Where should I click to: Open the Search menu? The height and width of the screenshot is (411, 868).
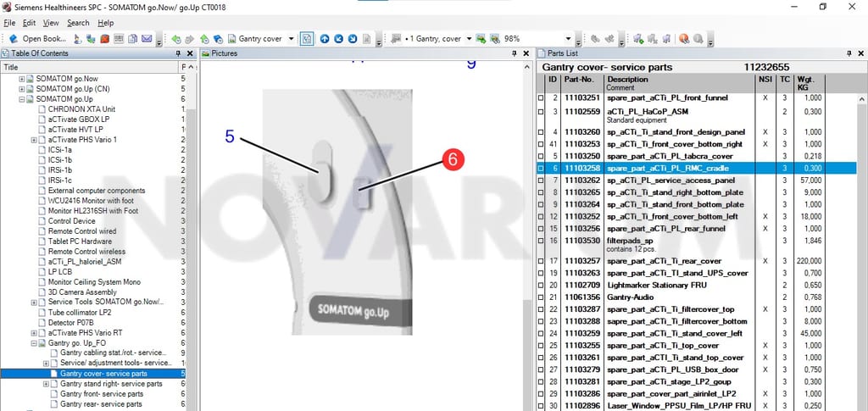[78, 23]
